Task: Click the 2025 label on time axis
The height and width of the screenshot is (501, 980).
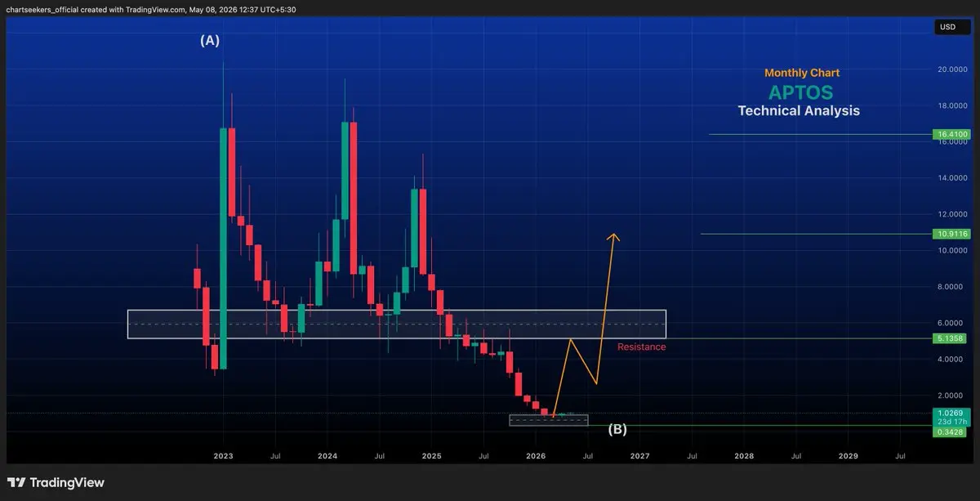Action: pos(432,455)
